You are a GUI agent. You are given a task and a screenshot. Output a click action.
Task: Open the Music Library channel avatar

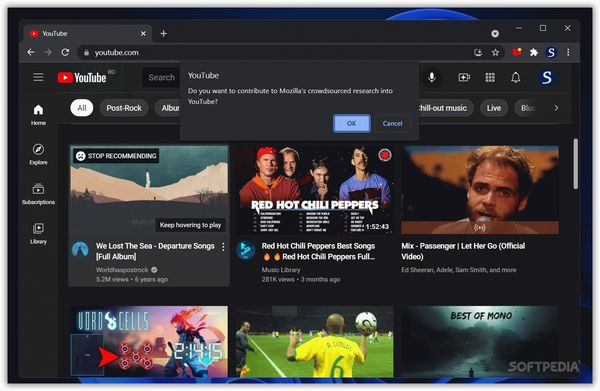[246, 250]
